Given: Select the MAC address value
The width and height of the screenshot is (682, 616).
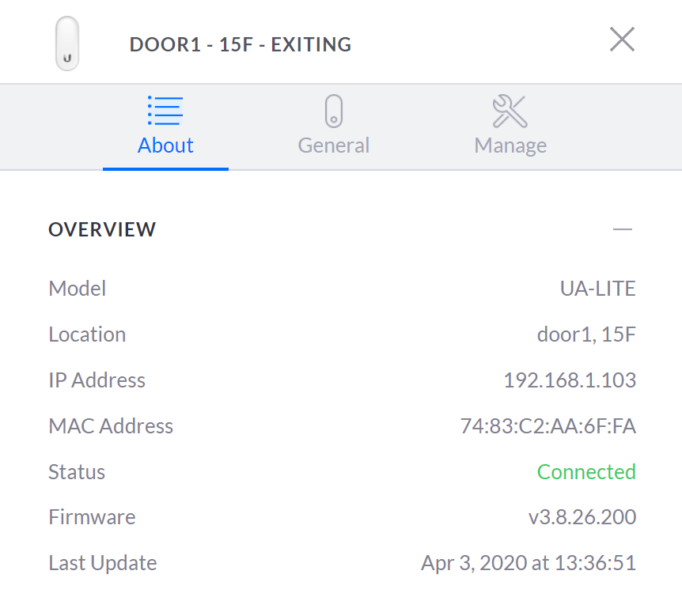Looking at the screenshot, I should coord(548,426).
